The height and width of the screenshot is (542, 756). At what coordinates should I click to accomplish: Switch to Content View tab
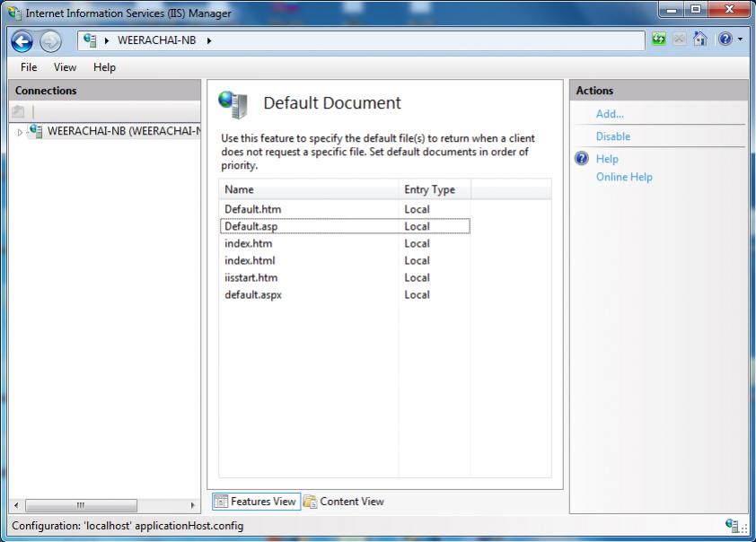point(344,502)
